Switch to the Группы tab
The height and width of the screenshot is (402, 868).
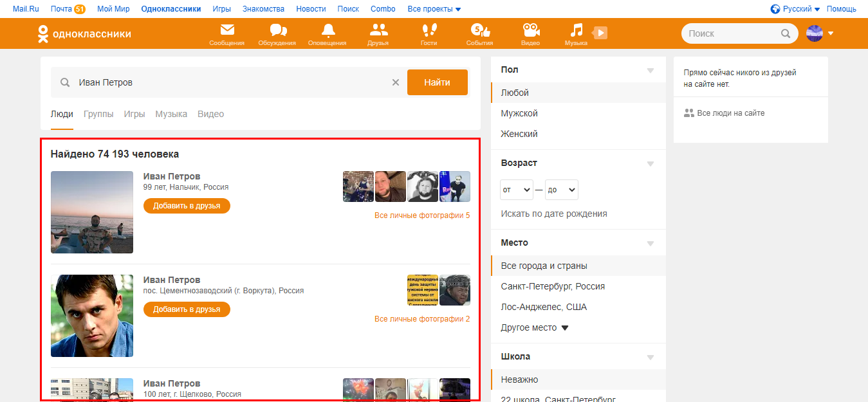point(98,114)
